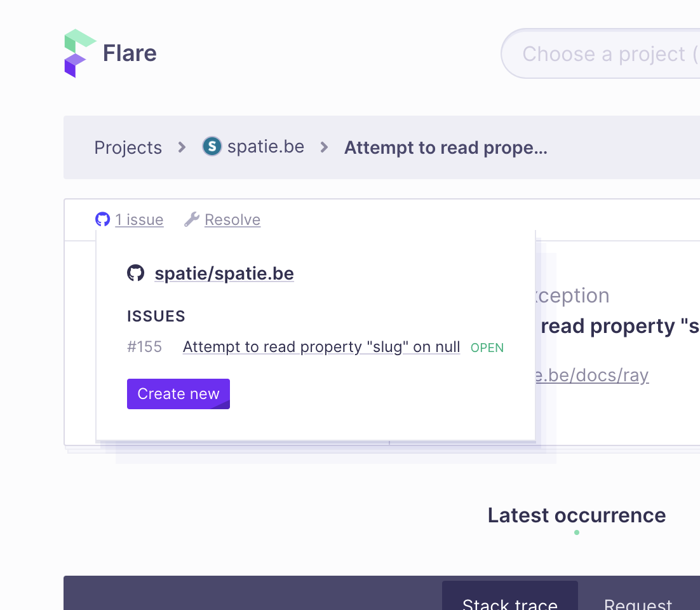Click the spatie.be project avatar icon

212,146
